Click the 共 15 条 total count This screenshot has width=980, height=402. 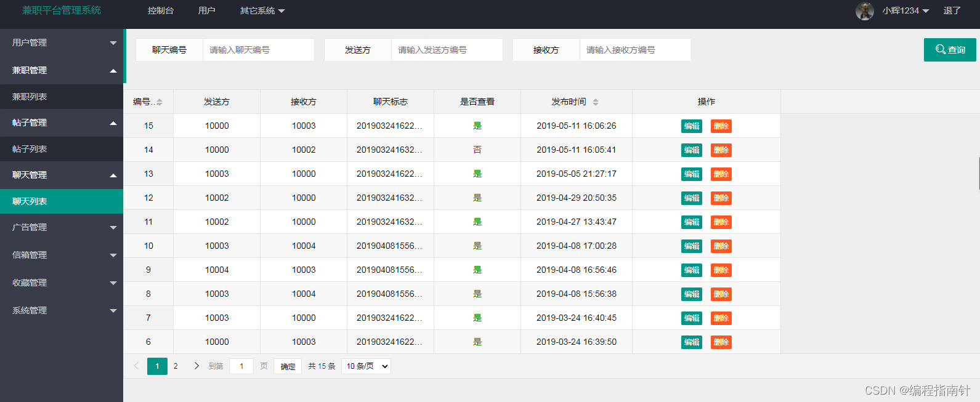click(x=322, y=366)
